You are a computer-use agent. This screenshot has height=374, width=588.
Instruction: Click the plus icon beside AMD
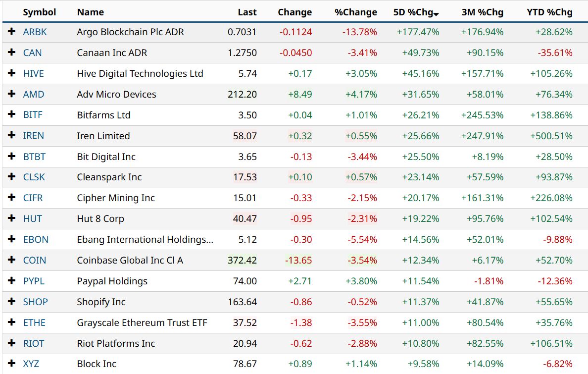click(x=12, y=94)
